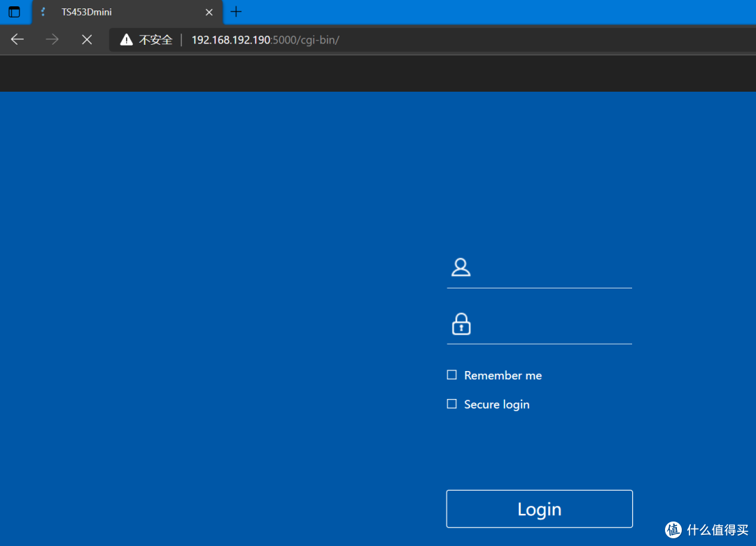Click the not secure warning triangle
The height and width of the screenshot is (546, 756).
126,40
